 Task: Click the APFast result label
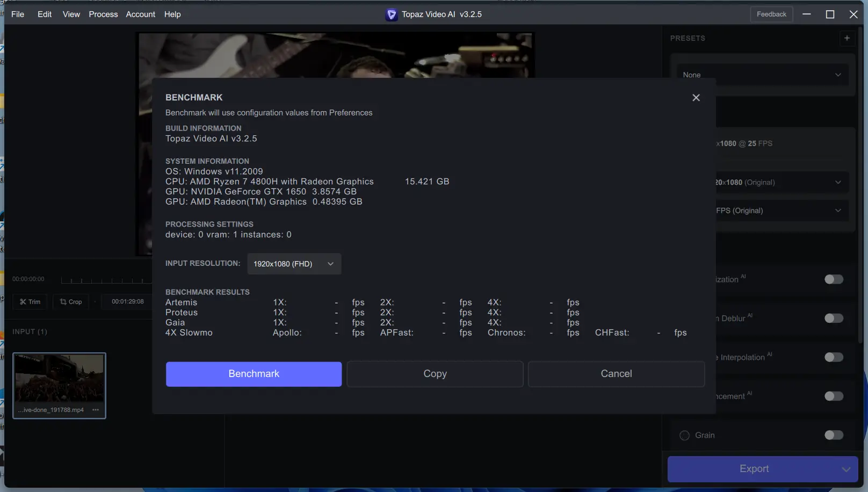(x=397, y=333)
